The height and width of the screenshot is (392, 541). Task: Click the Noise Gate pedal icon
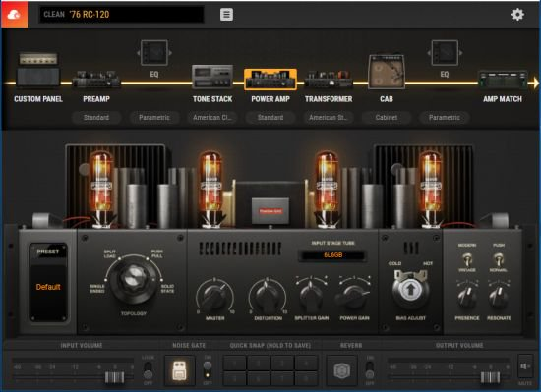click(x=179, y=370)
